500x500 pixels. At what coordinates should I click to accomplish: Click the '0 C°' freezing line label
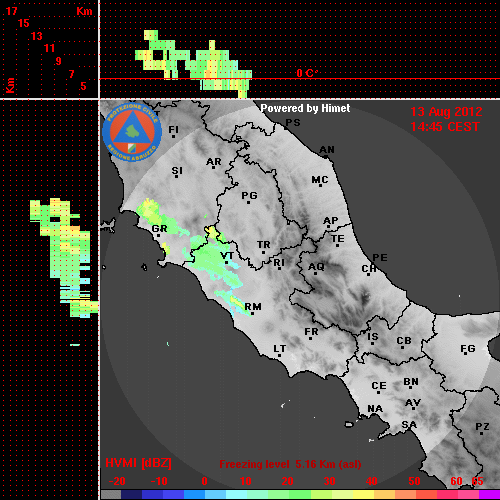[x=307, y=73]
